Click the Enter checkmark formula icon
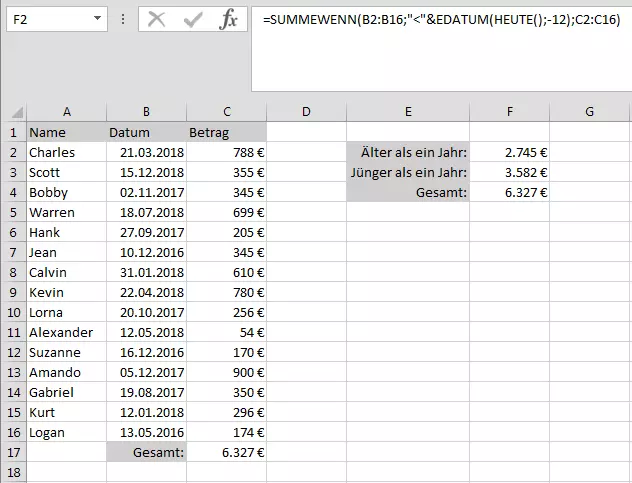The height and width of the screenshot is (483, 632). pyautogui.click(x=193, y=19)
